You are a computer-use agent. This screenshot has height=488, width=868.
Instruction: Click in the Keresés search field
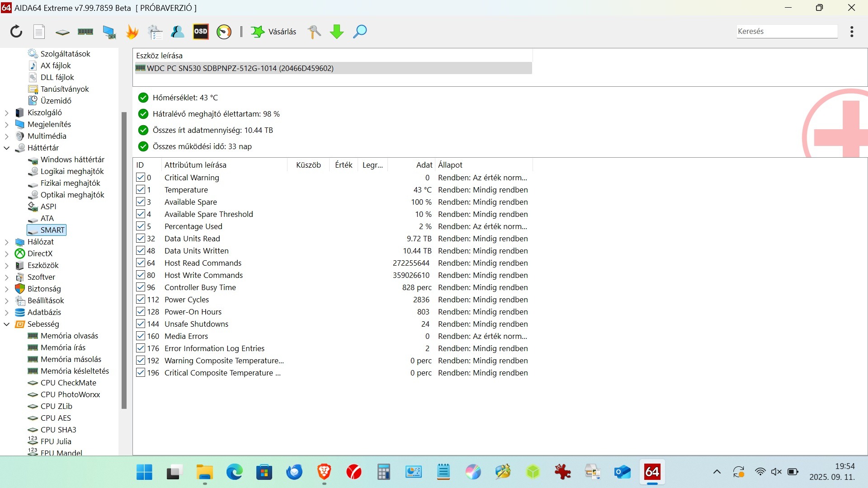point(786,31)
